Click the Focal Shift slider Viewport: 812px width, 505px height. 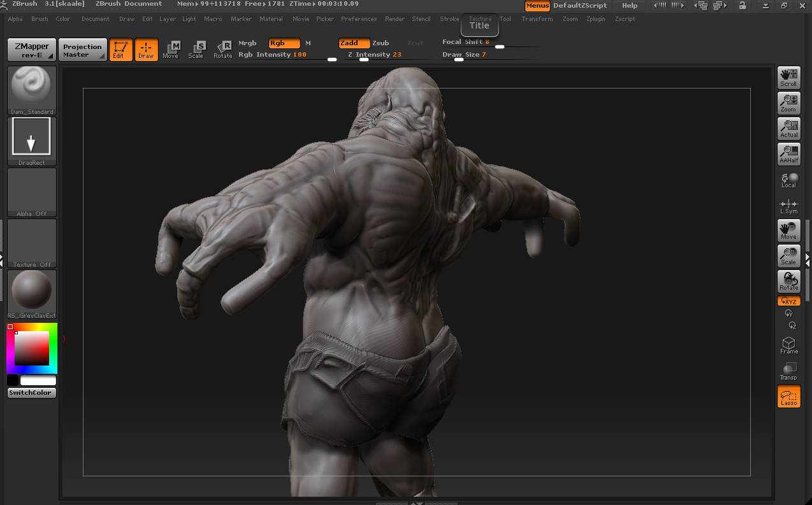point(491,43)
